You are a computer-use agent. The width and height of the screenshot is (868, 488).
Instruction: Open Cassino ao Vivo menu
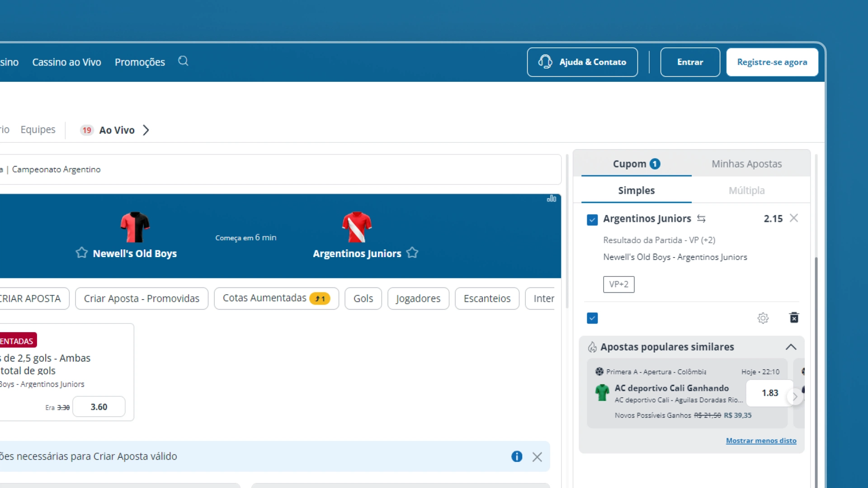click(x=66, y=62)
